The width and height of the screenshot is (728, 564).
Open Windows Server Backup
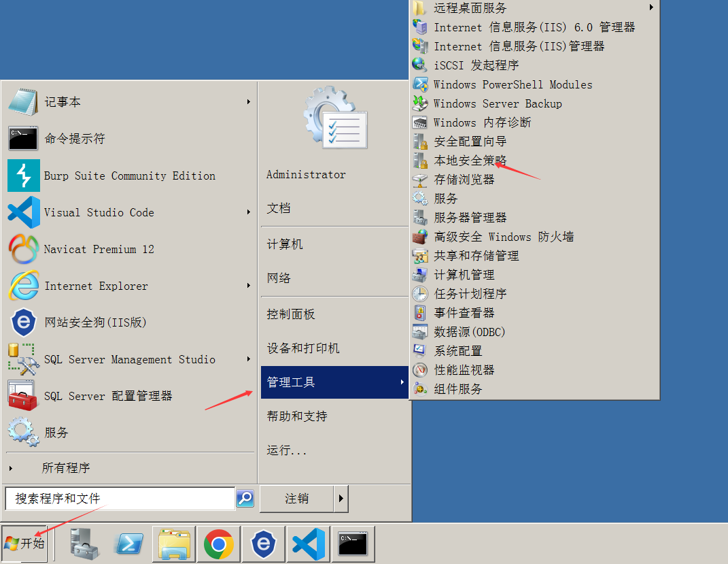534,103
